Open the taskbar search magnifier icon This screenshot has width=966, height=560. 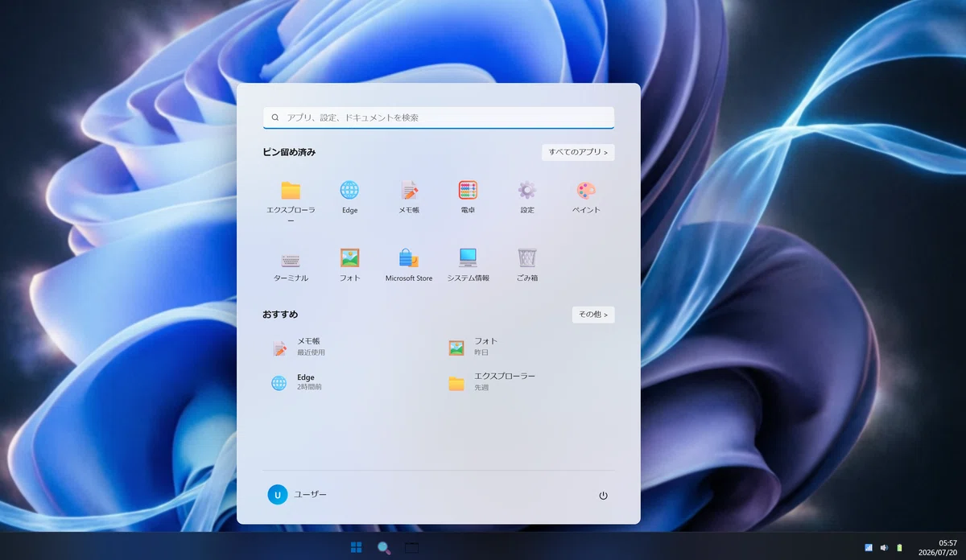point(384,548)
